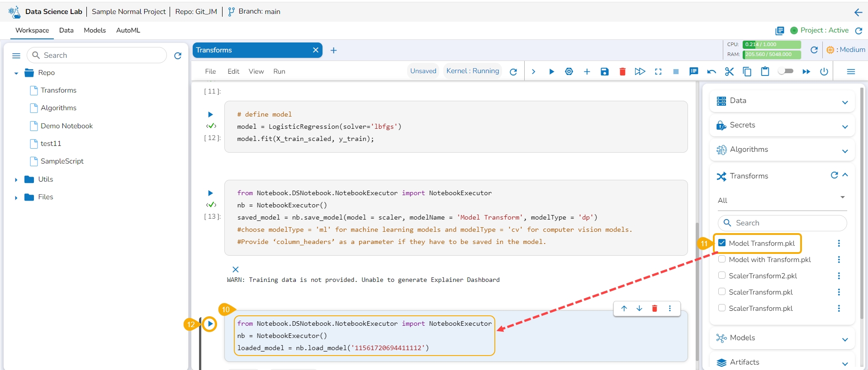
Task: Add a new notebook tab with plus icon
Action: pos(333,51)
